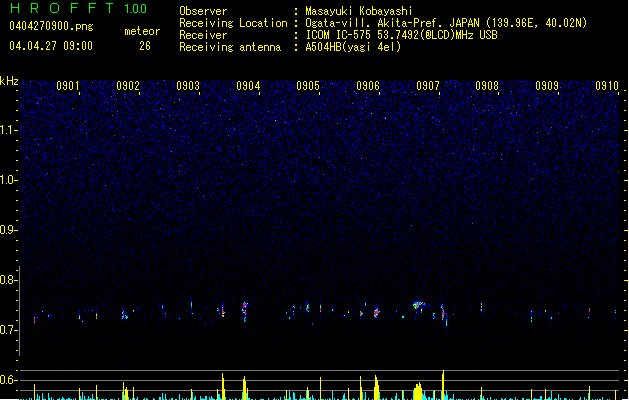The height and width of the screenshot is (400, 629).
Task: Click the 0903 time marker
Action: 188,86
